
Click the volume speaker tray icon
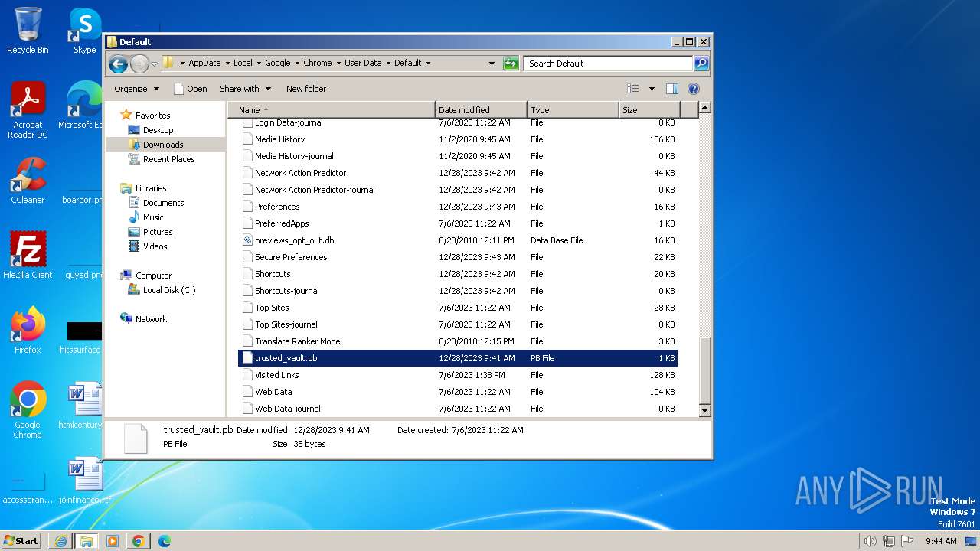870,541
